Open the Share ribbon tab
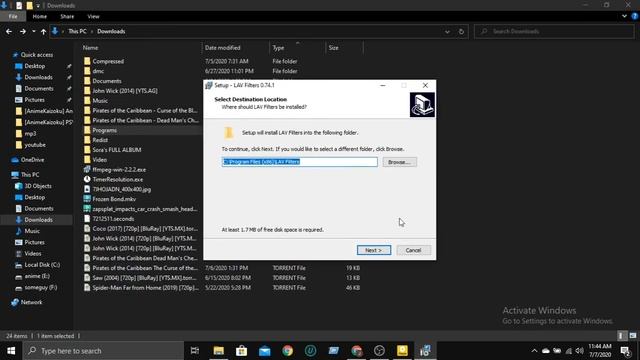The image size is (640, 360). coord(67,16)
